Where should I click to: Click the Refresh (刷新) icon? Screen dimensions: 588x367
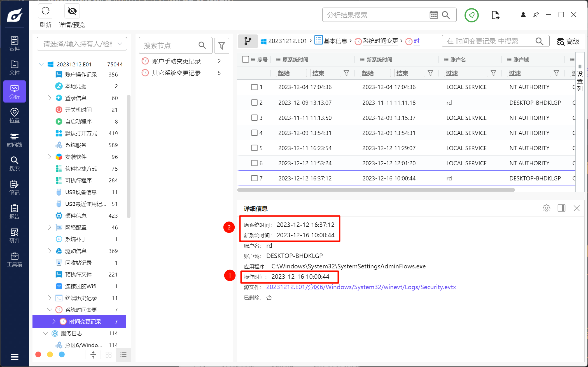[45, 11]
